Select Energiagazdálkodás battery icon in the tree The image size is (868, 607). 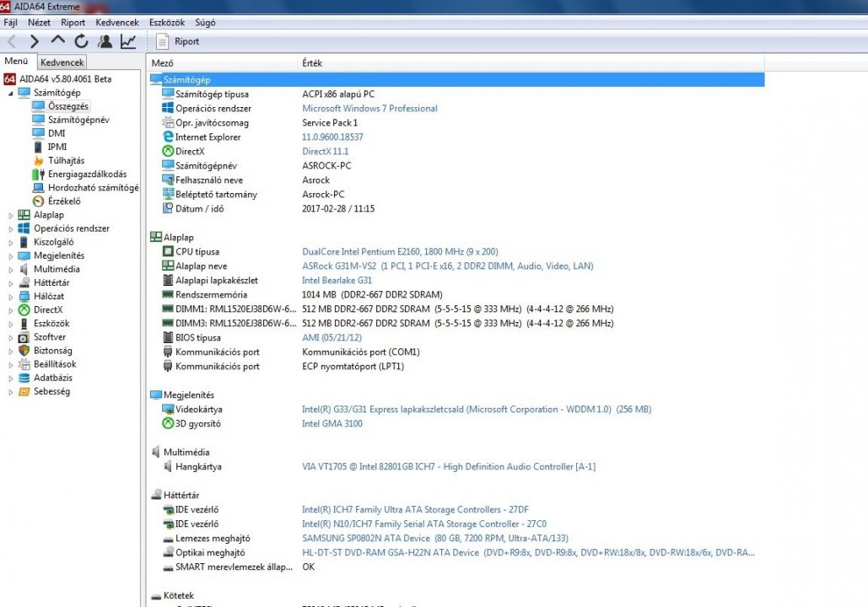38,174
